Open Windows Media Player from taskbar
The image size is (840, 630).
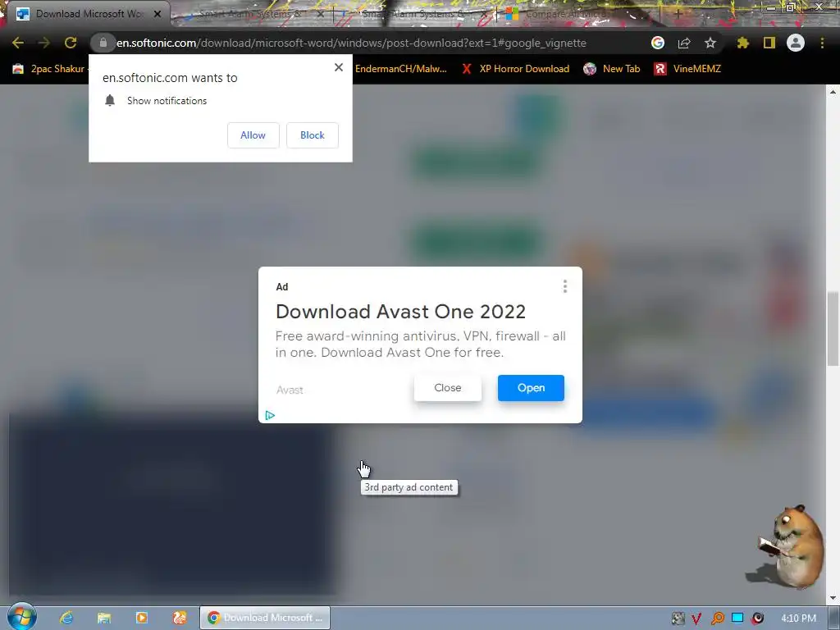pyautogui.click(x=141, y=618)
